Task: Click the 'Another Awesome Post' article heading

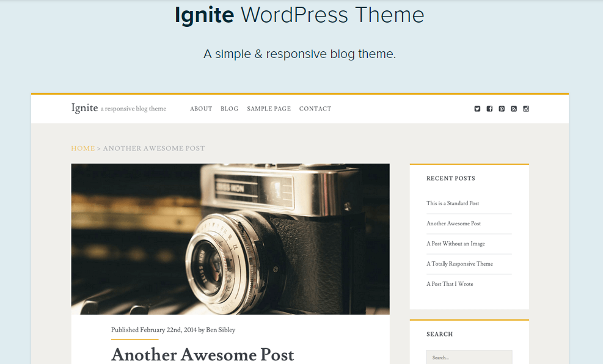Action: click(x=203, y=354)
